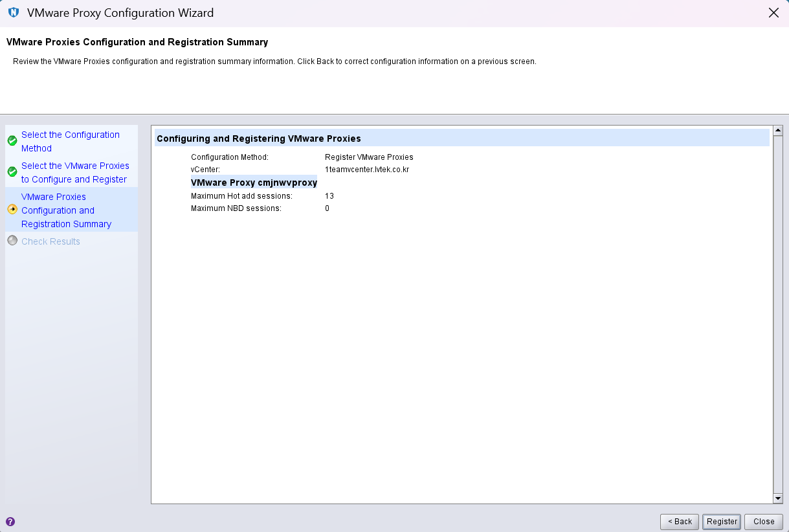
Task: Click the Register VMware Proxies method value
Action: click(369, 157)
